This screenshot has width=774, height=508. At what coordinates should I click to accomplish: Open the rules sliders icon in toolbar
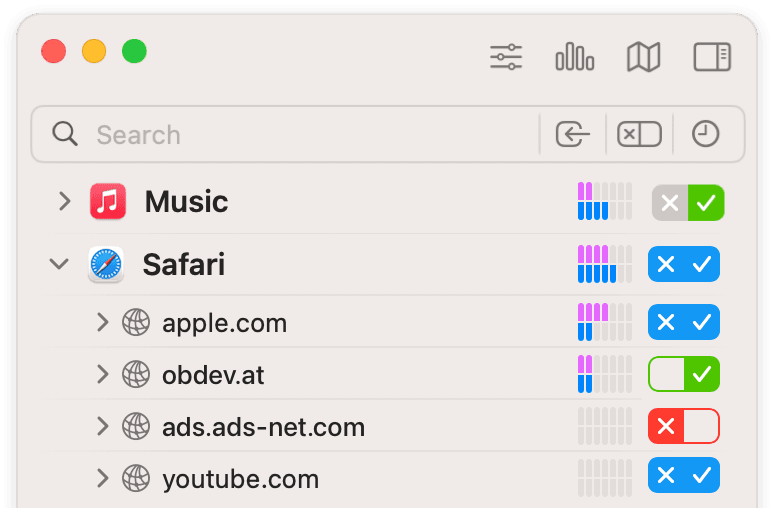(x=506, y=57)
